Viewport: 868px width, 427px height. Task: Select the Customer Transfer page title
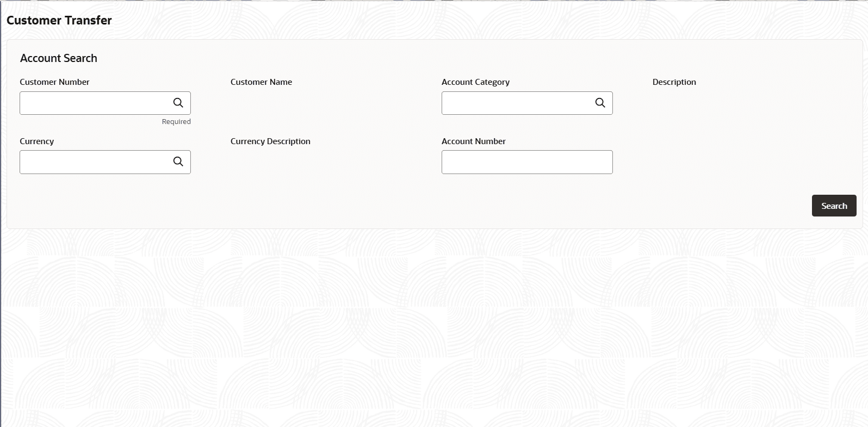click(x=59, y=20)
